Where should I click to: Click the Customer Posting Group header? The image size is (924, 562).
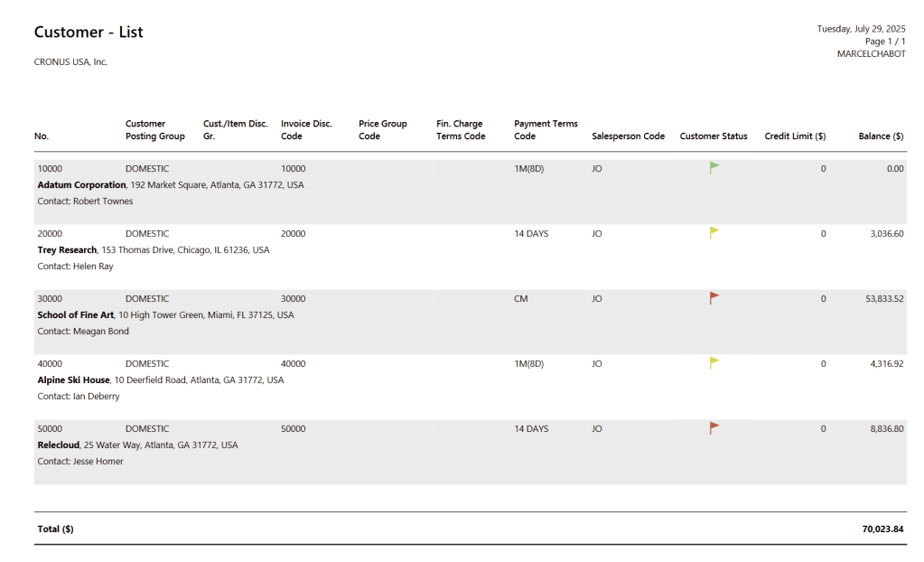pyautogui.click(x=154, y=130)
